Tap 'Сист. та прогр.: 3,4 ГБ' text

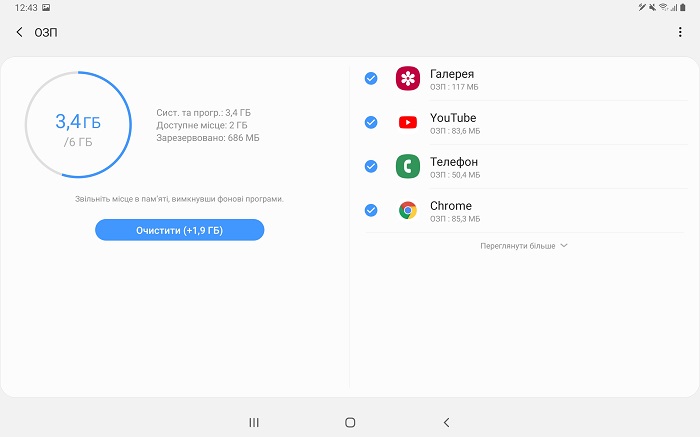click(x=204, y=112)
